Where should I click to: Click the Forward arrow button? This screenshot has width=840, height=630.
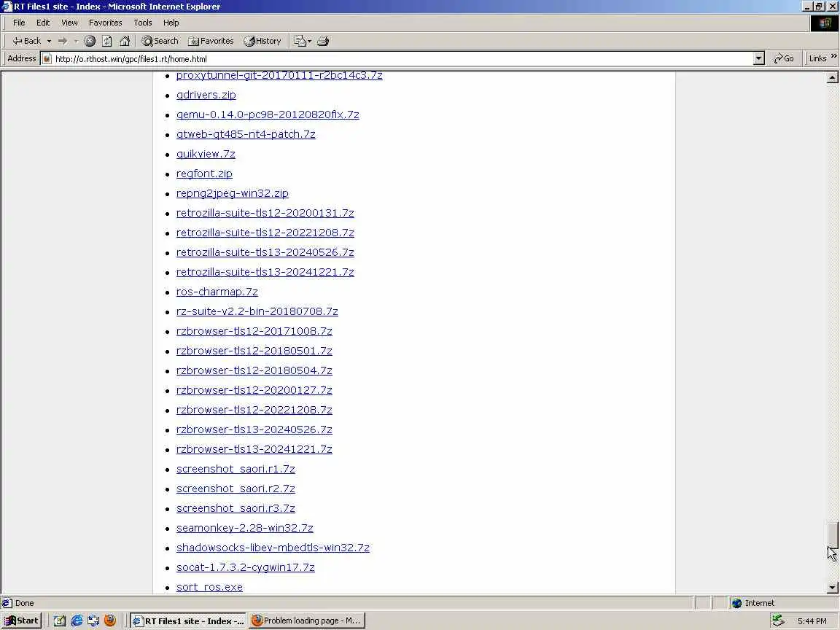[x=63, y=41]
